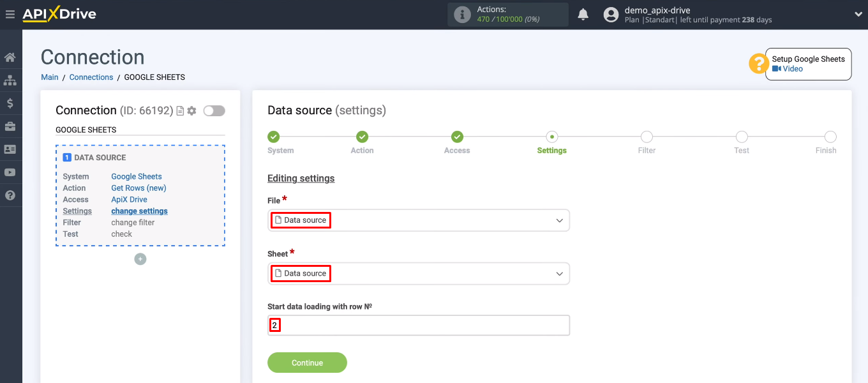
Task: Open the Contacts card icon
Action: click(x=10, y=149)
